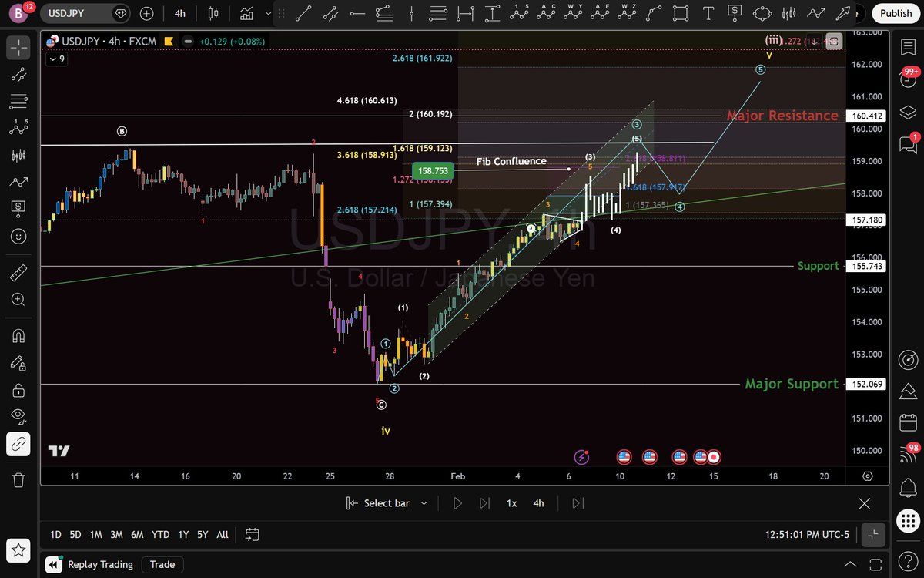Pick trend line from favorites toolbar

303,13
